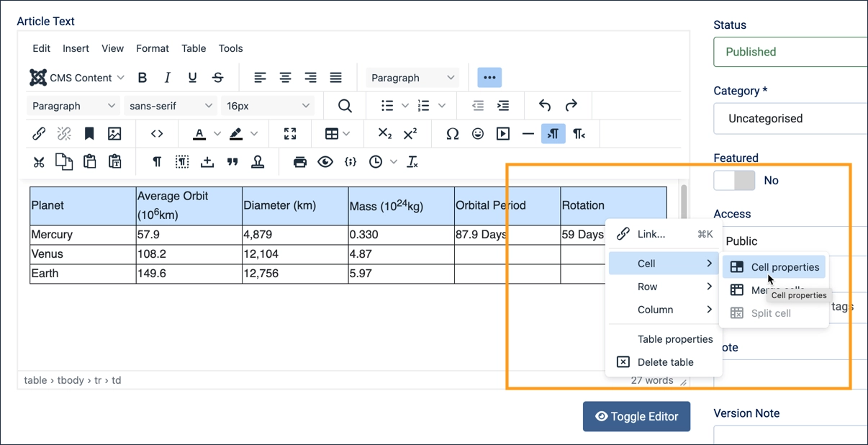Select the Insert Image icon
The image size is (868, 445).
[116, 133]
